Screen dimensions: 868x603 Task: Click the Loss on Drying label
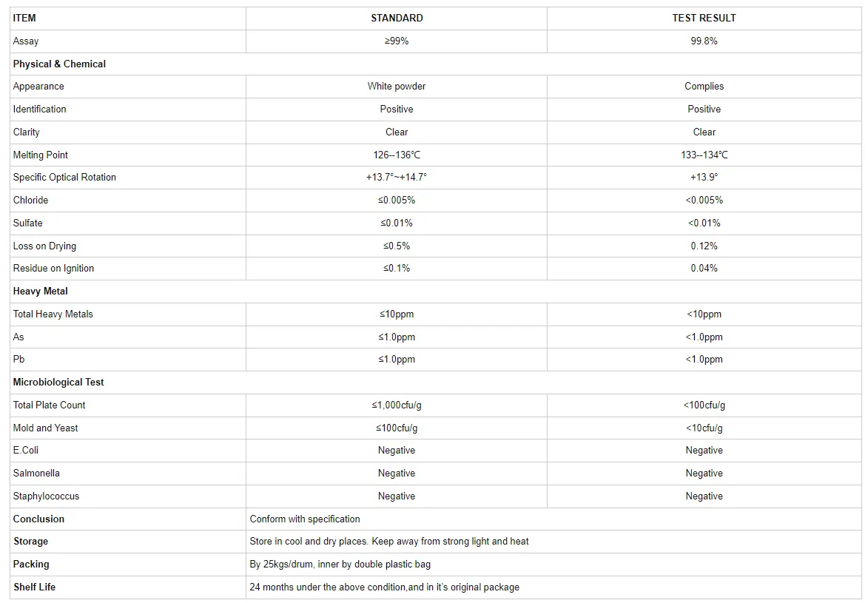[44, 246]
